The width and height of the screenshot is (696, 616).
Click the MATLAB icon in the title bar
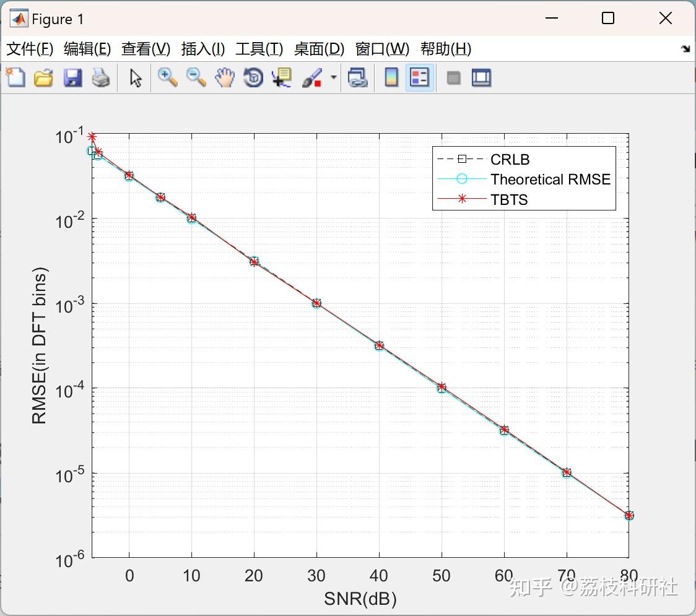click(x=19, y=19)
